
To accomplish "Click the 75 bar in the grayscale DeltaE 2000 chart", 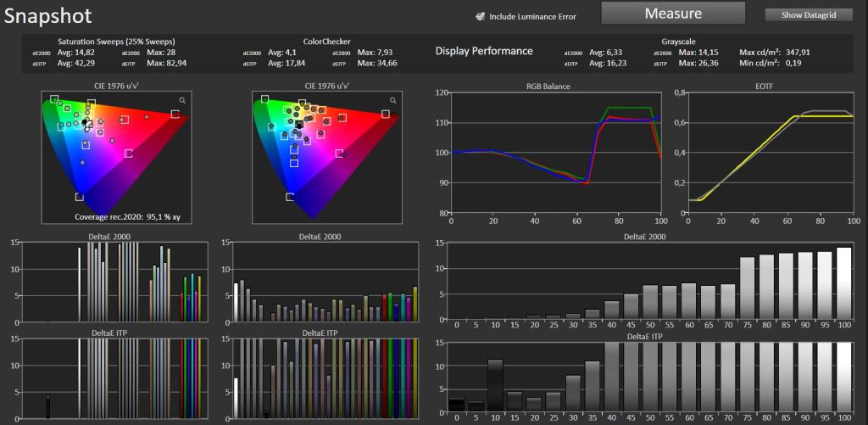I will (x=747, y=288).
